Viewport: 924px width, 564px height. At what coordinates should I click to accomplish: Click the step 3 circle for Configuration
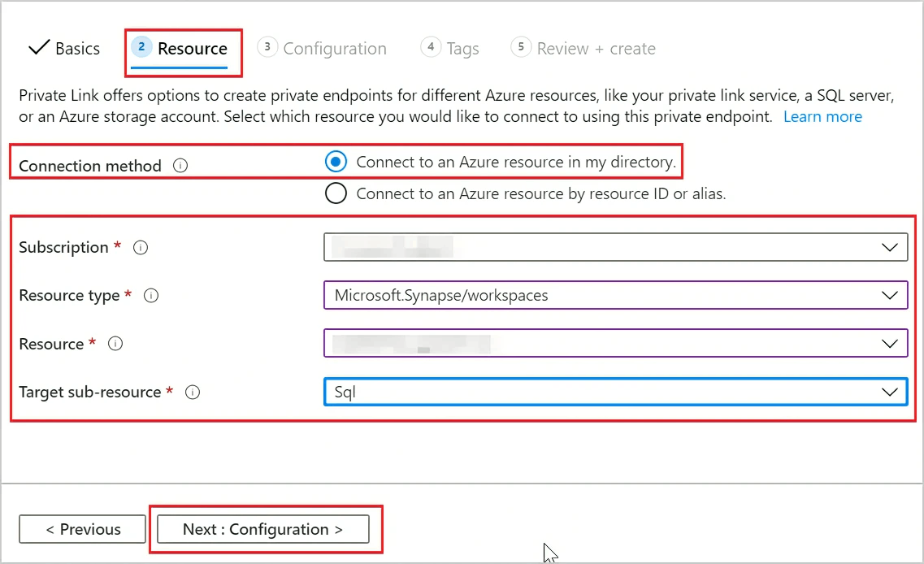click(x=267, y=47)
